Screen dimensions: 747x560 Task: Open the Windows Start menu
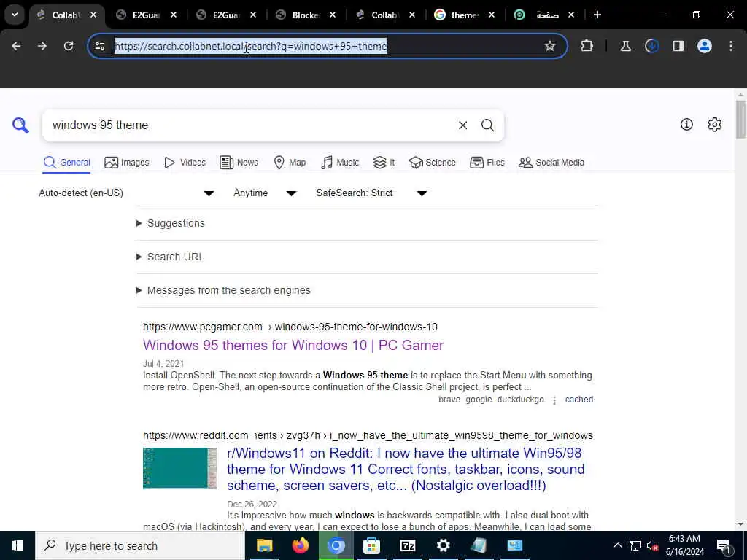(18, 545)
